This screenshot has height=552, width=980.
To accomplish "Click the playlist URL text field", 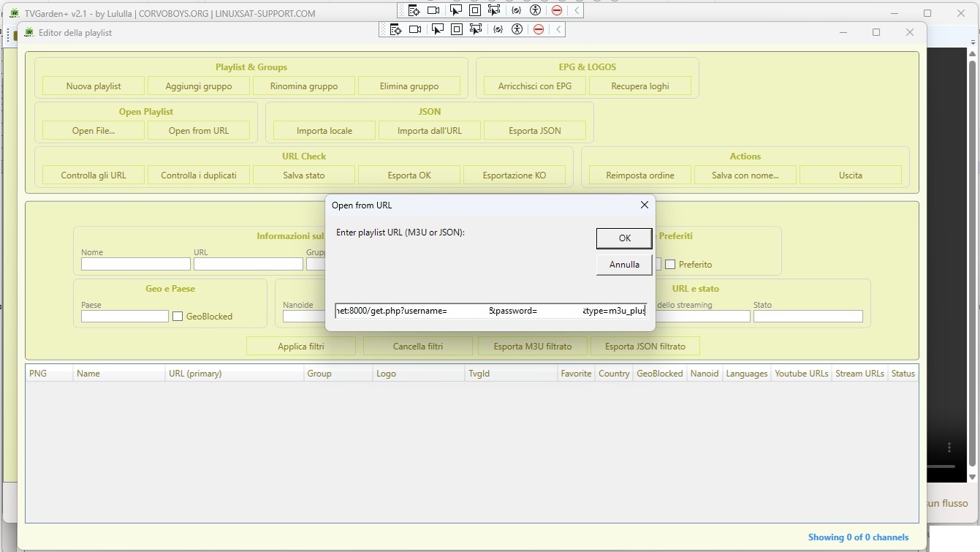I will coord(490,311).
